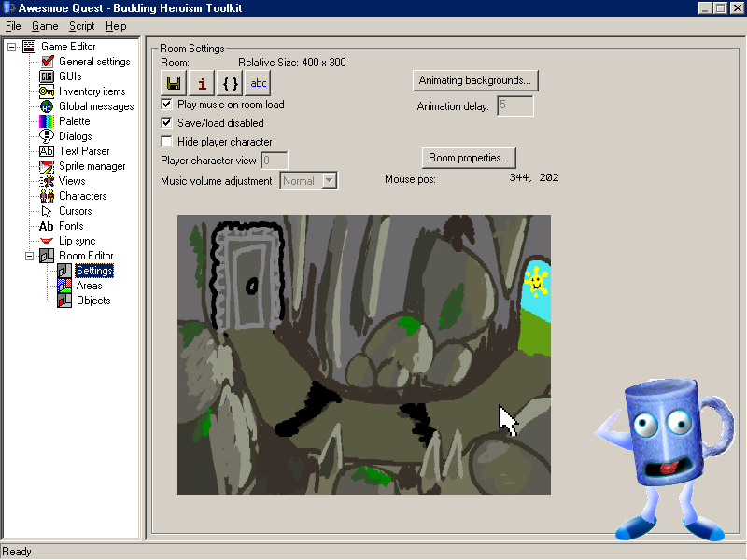Screen dimensions: 747x560
Task: Collapse the Game Editor tree node
Action: click(x=11, y=47)
